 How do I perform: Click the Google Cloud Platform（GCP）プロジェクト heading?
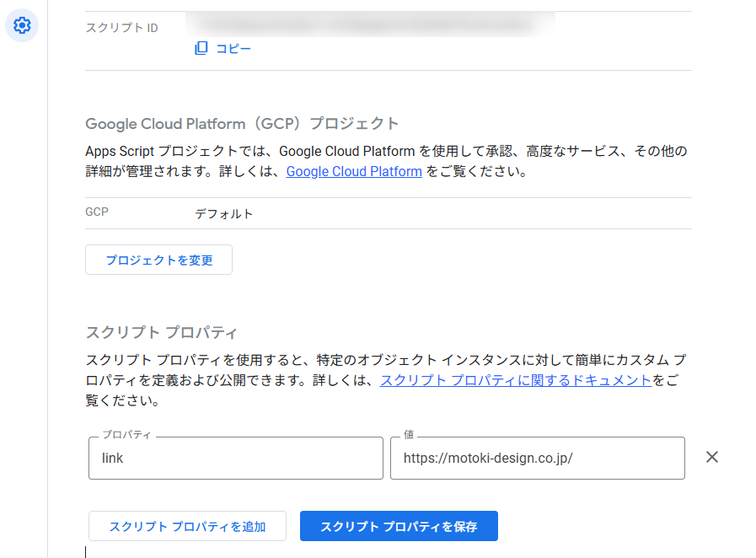click(242, 124)
